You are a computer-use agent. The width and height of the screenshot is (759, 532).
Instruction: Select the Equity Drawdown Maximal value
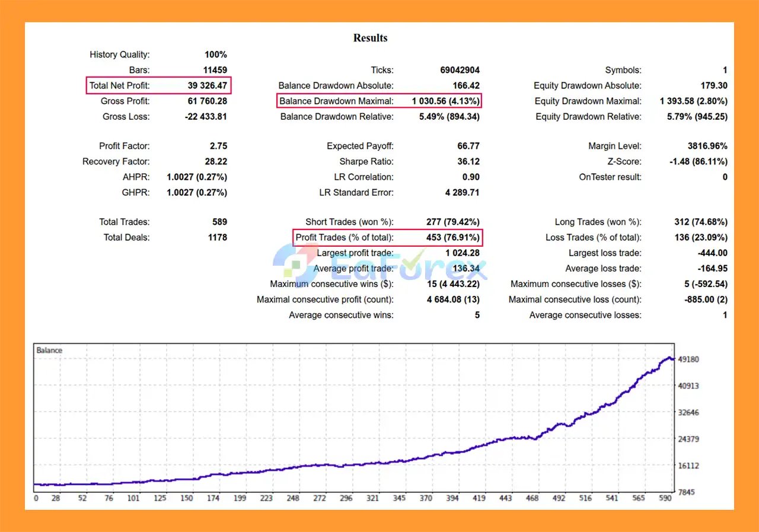pos(693,101)
